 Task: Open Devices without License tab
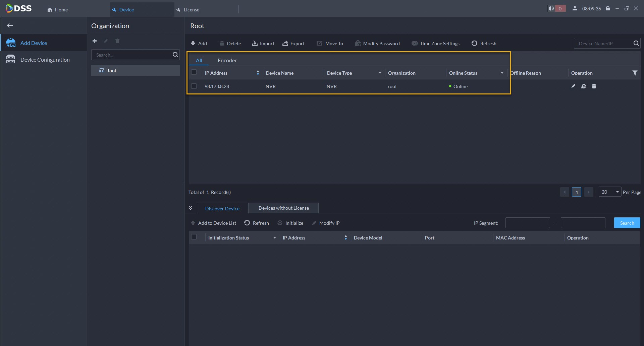click(x=283, y=208)
